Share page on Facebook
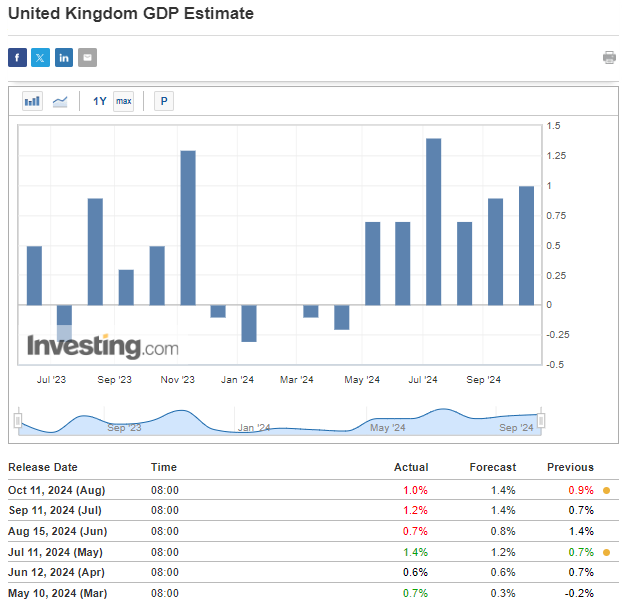 coord(17,58)
